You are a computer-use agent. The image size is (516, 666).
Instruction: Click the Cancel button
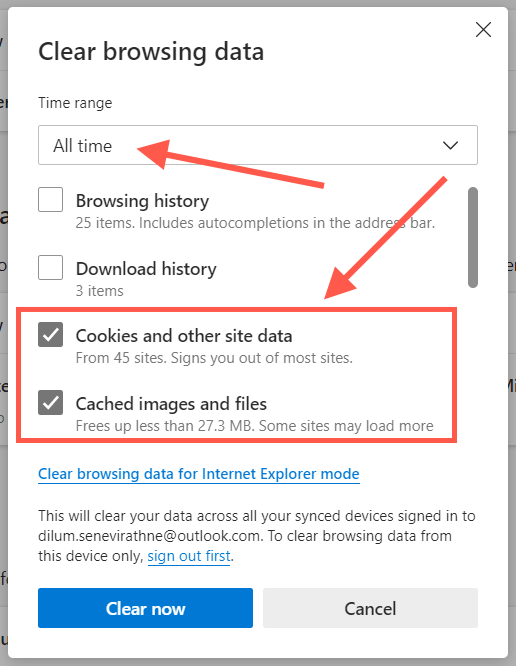[370, 608]
